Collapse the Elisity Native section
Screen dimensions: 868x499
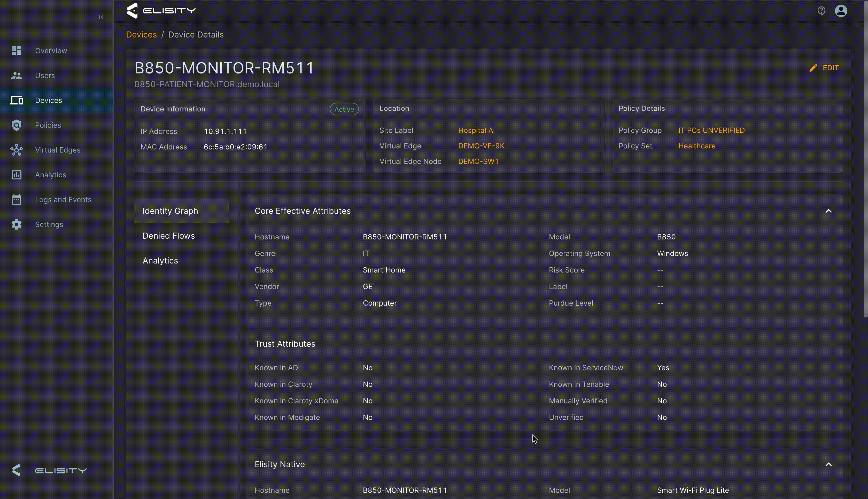point(828,464)
